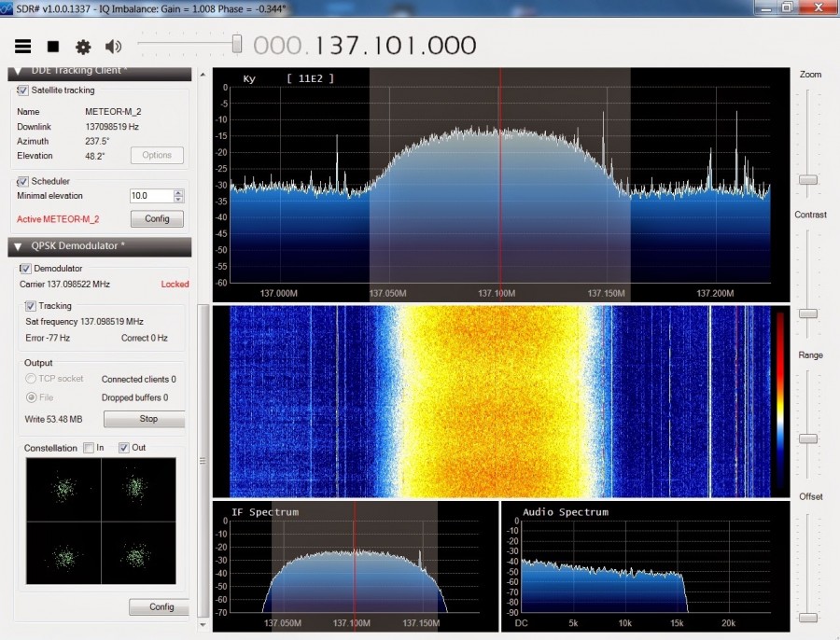Adjust the Zoom slider handle
840x640 pixels.
click(x=808, y=179)
